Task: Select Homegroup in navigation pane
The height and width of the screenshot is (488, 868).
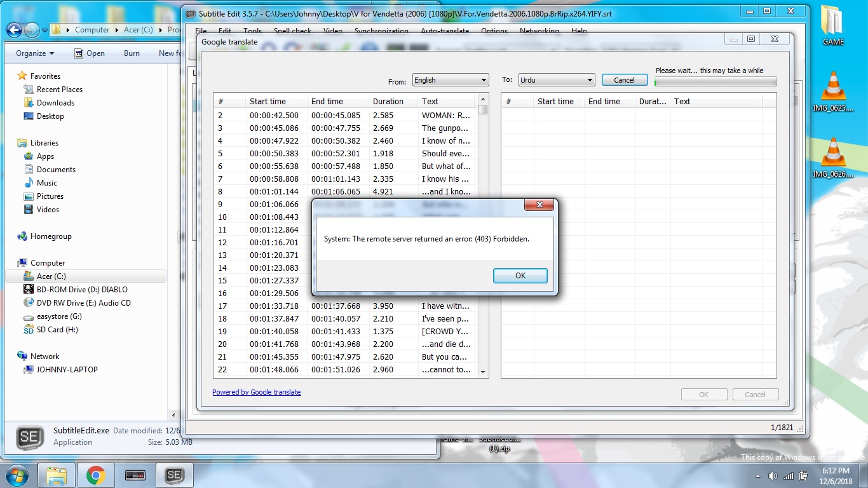Action: point(51,236)
